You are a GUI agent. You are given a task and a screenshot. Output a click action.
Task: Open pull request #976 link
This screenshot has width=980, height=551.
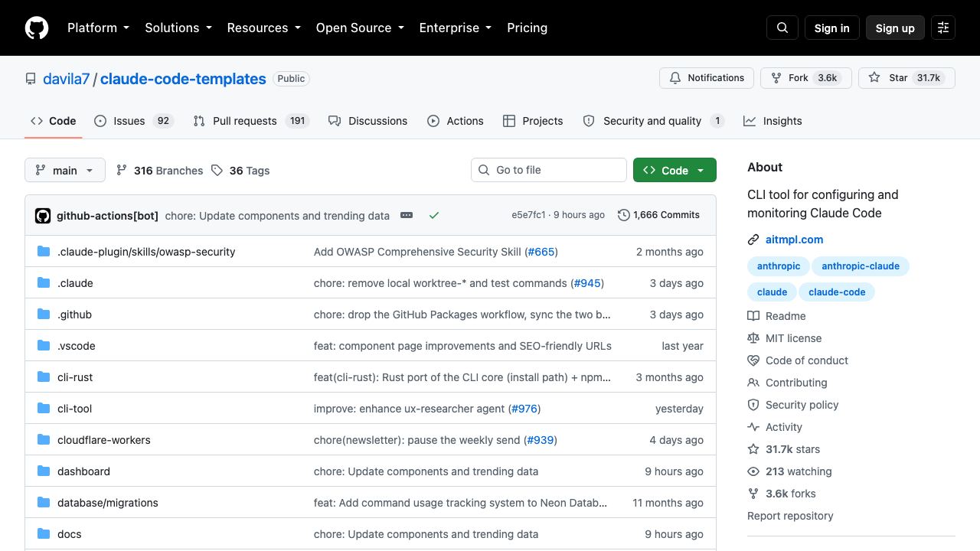tap(524, 409)
